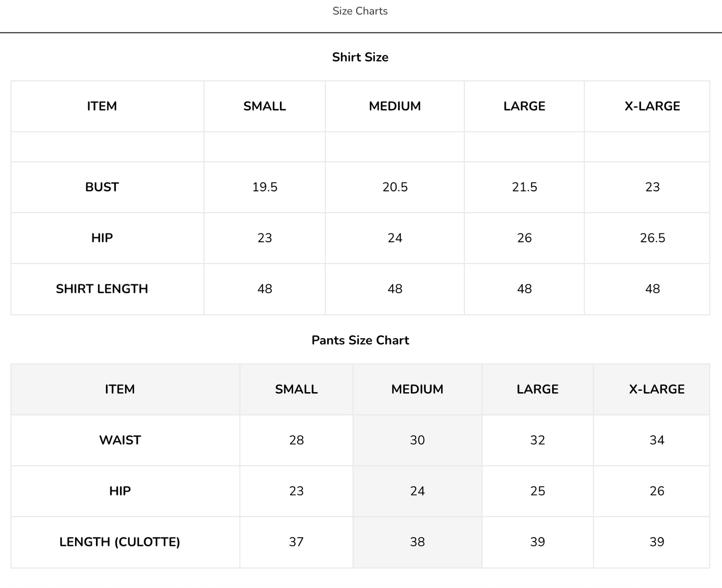This screenshot has width=722, height=588.
Task: Select shirt length 48 under MEDIUM
Action: click(x=395, y=289)
